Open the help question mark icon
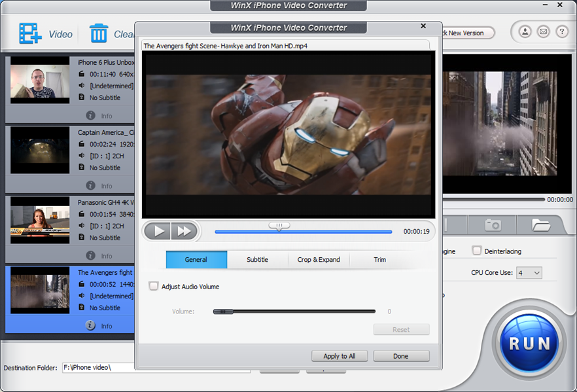The image size is (577, 392). point(561,32)
